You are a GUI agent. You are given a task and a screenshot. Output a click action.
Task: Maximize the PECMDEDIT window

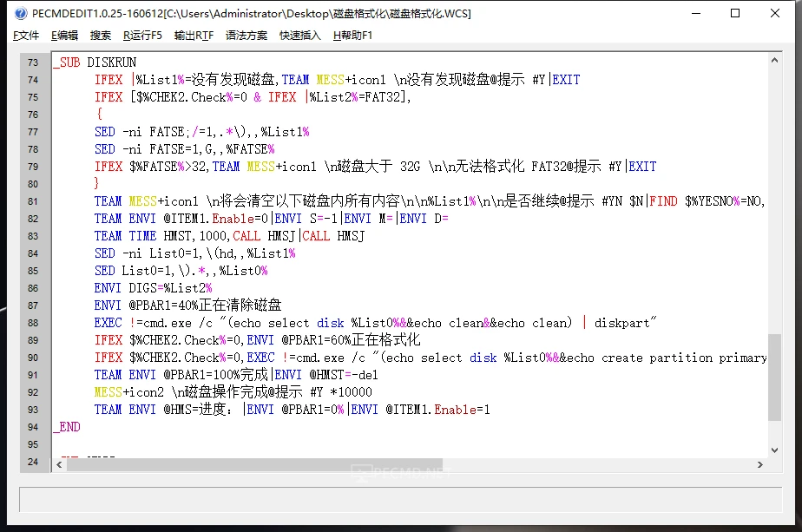pos(735,13)
